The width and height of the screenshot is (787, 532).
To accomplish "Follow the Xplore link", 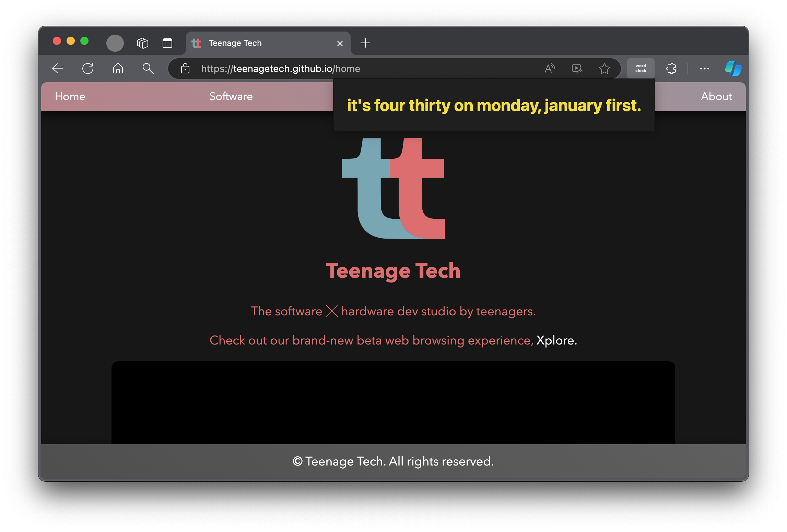I will (x=556, y=340).
